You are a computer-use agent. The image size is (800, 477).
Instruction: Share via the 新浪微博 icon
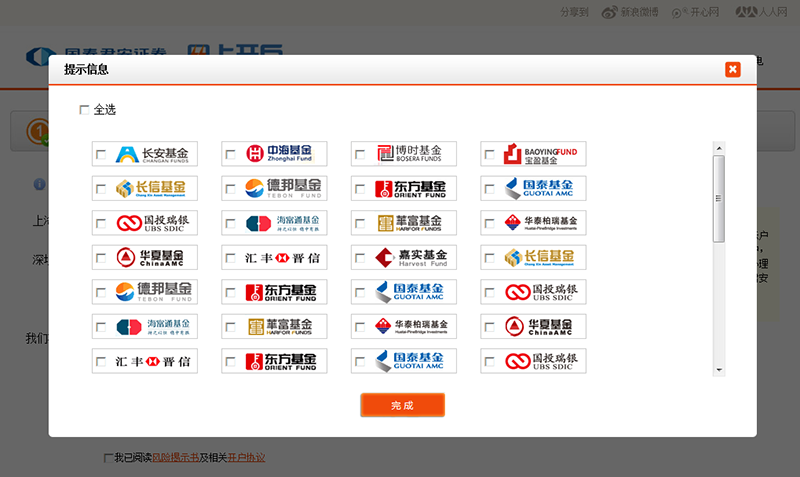(612, 12)
